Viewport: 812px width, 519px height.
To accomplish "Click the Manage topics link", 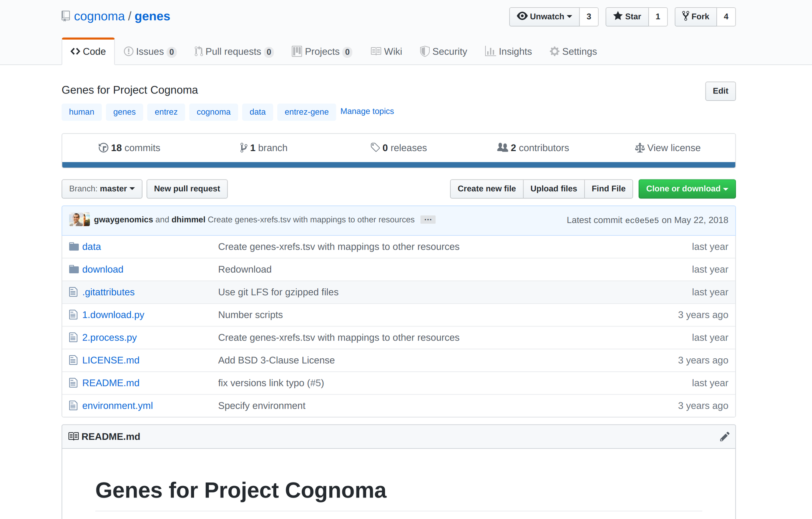I will pos(367,111).
